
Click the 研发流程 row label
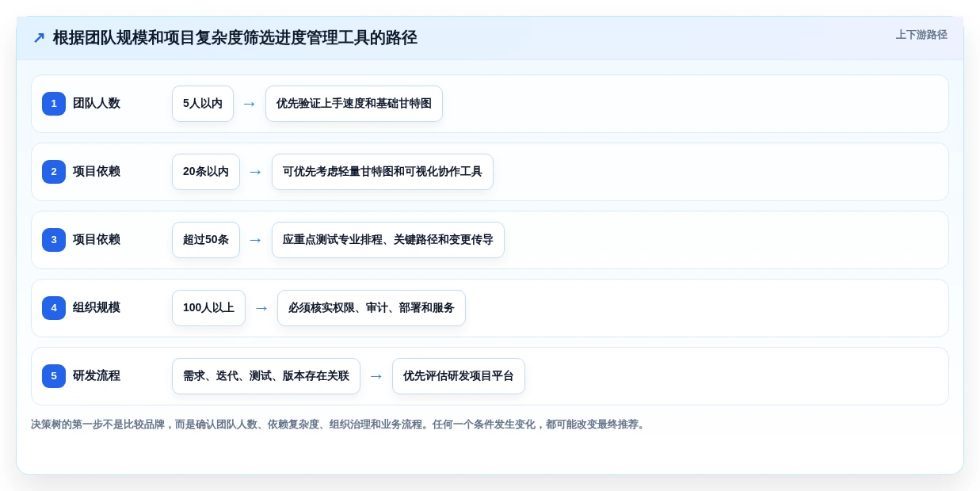click(97, 376)
